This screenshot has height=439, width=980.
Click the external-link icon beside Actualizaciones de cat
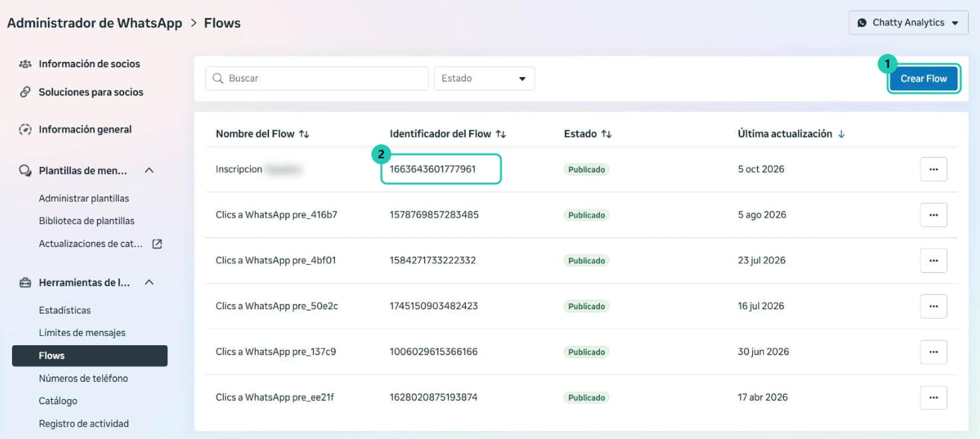(x=157, y=243)
